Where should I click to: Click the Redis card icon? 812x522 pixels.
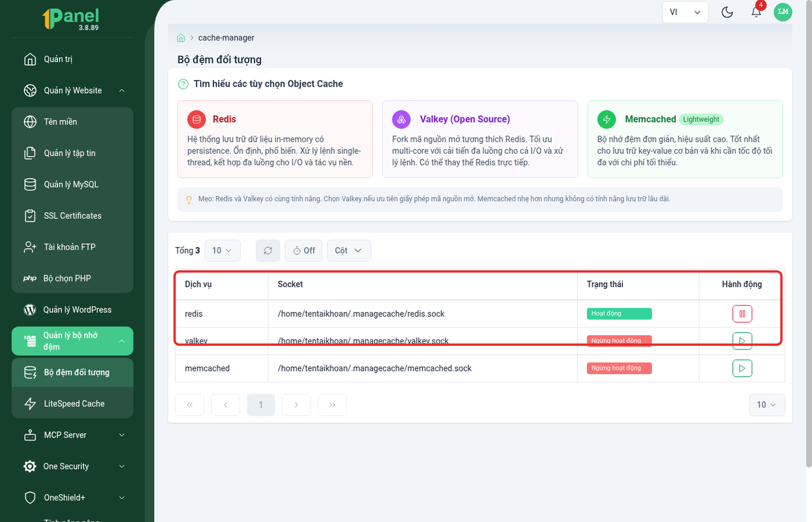point(197,119)
